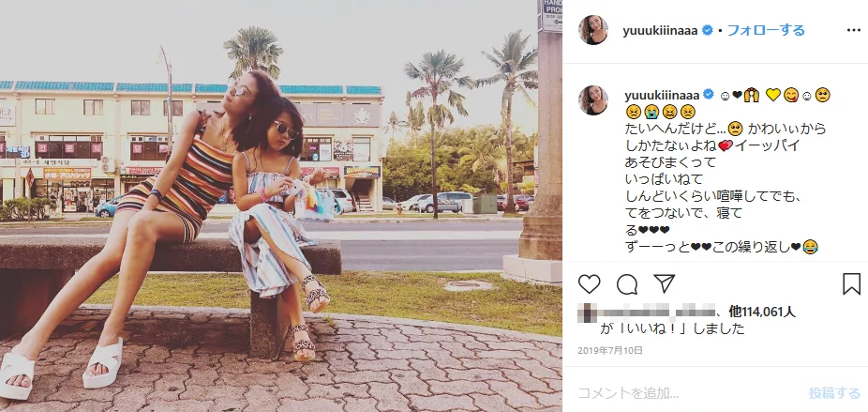
Task: Click the verified badge in header
Action: [x=708, y=30]
